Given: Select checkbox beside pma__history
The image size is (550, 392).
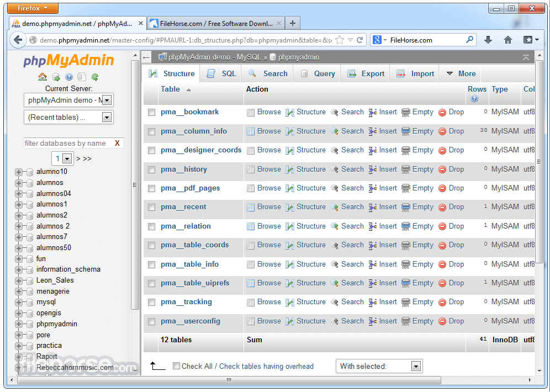Looking at the screenshot, I should pos(151,169).
